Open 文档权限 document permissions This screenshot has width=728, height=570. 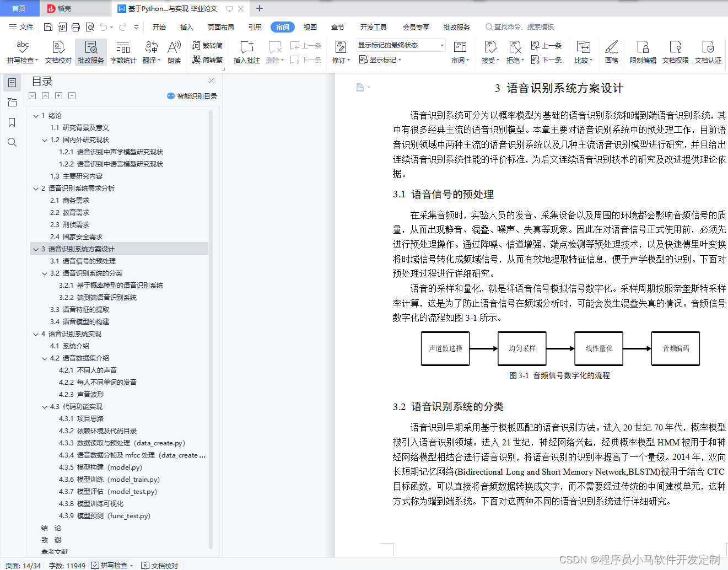click(x=676, y=52)
